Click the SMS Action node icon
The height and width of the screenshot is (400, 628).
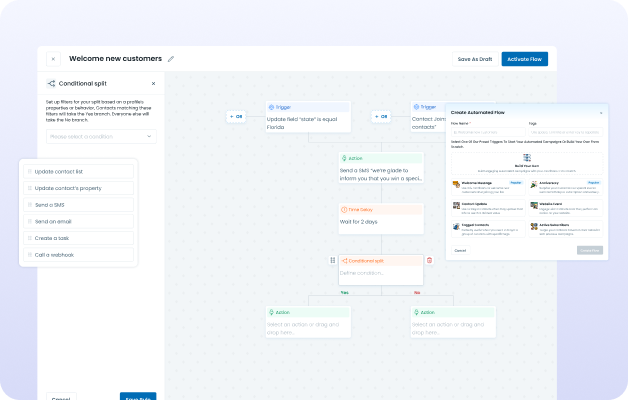345,158
